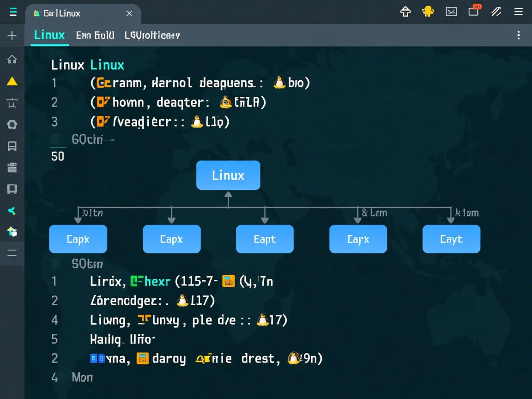This screenshot has height=399, width=532.
Task: Click the Eapt node in the diagram
Action: [x=265, y=239]
